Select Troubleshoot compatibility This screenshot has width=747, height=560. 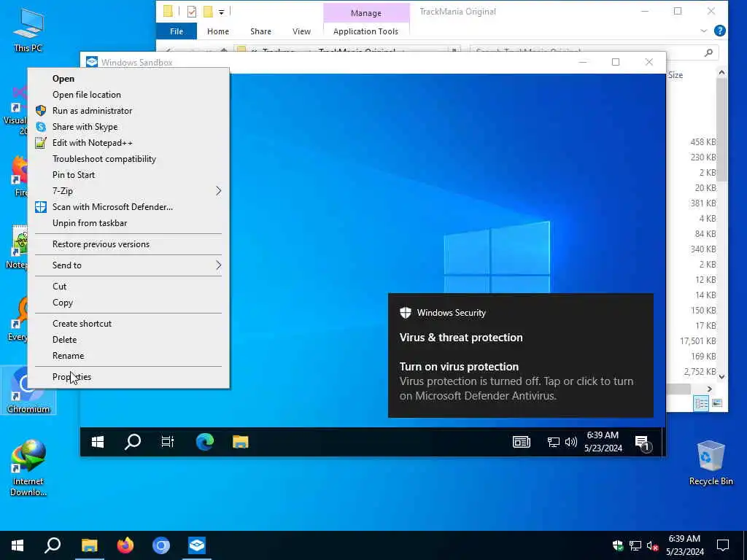[x=128, y=159]
